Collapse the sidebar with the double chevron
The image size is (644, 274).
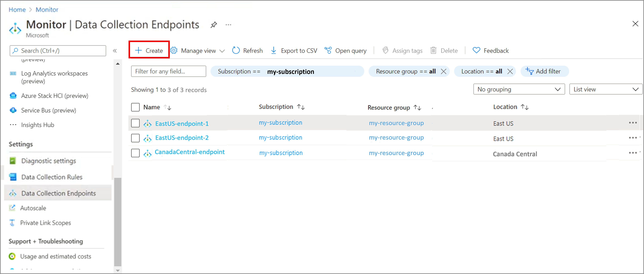point(115,51)
